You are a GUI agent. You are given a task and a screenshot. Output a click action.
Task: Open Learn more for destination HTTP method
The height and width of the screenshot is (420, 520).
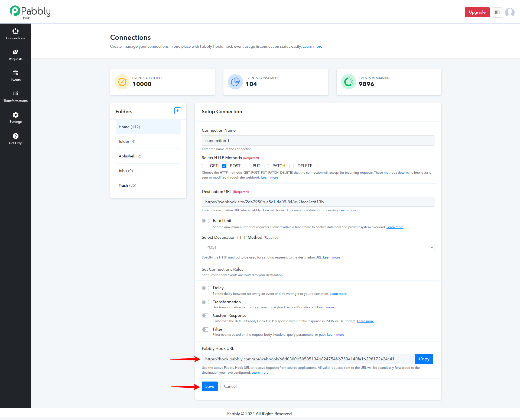(x=331, y=258)
